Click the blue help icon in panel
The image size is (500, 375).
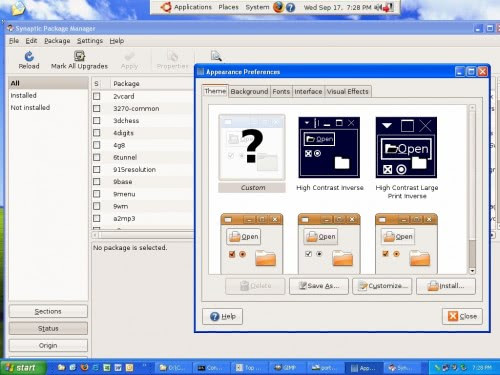coord(290,7)
